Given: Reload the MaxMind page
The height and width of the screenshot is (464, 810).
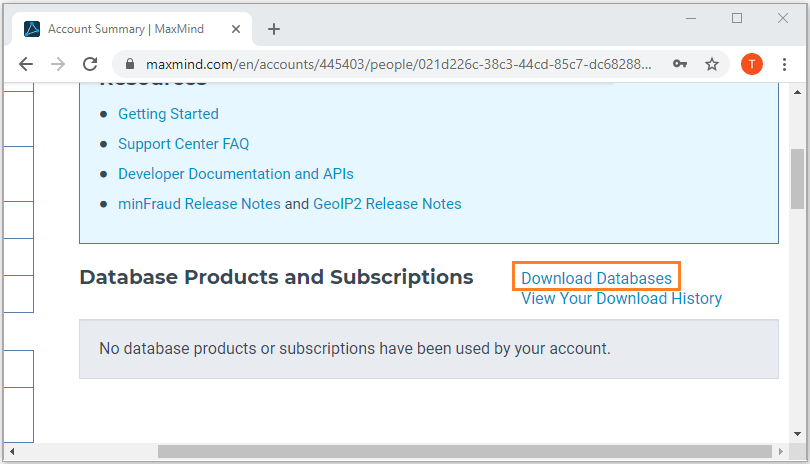Looking at the screenshot, I should (x=90, y=64).
